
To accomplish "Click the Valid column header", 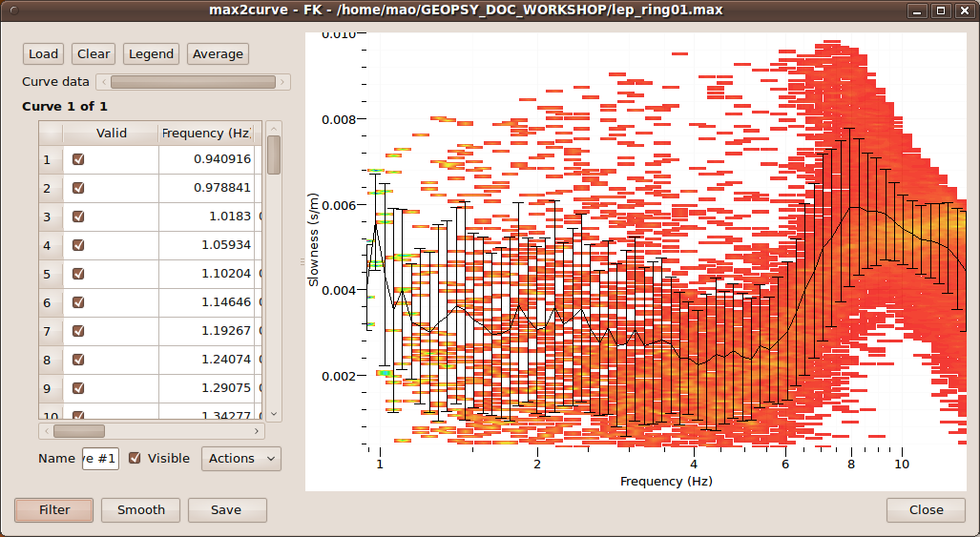I will click(111, 134).
